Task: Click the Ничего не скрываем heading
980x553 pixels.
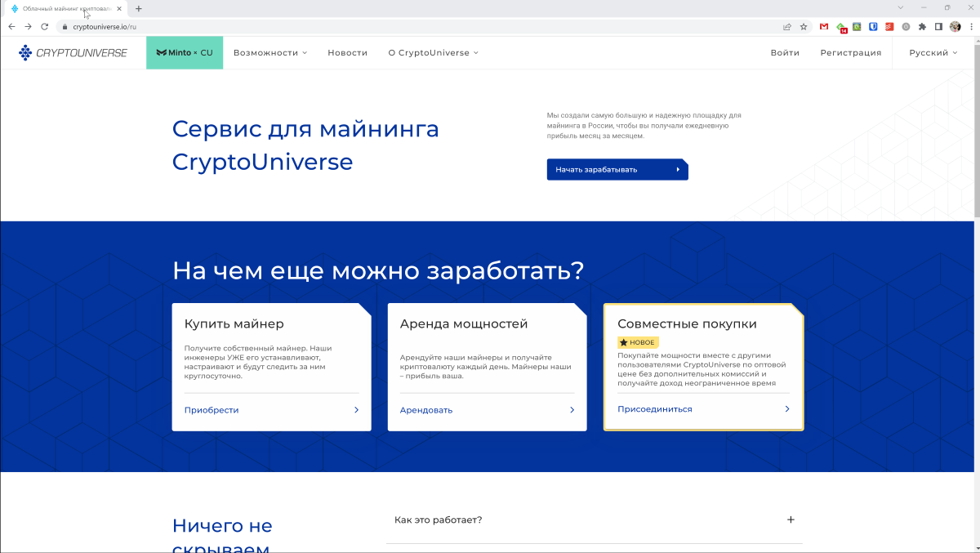Action: (x=222, y=536)
